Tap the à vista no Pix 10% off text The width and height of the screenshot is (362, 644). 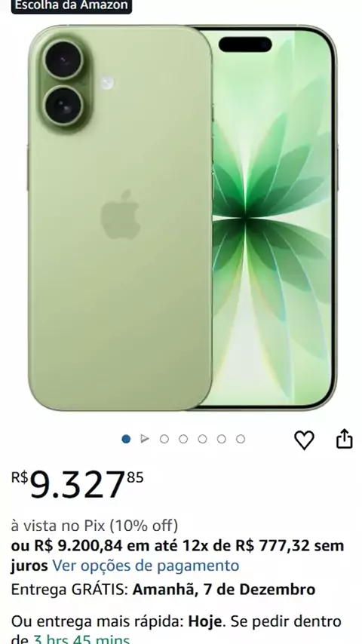tap(94, 526)
